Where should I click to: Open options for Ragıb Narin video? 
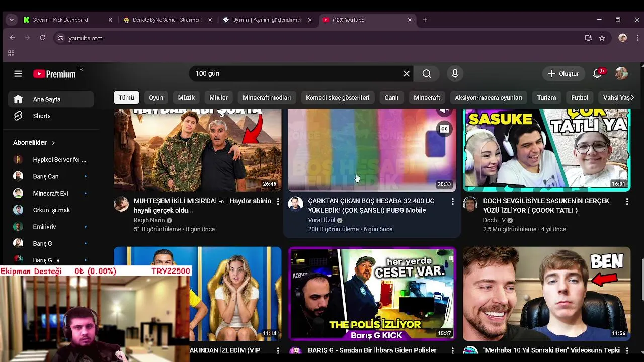[278, 201]
